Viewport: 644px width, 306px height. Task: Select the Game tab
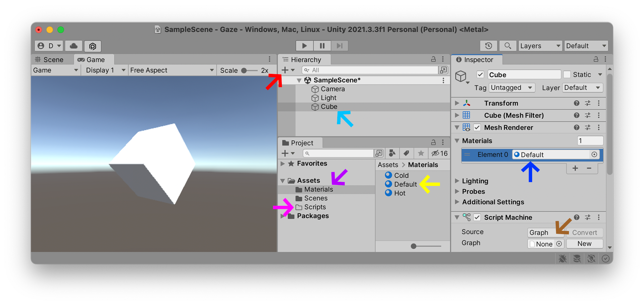pos(94,59)
